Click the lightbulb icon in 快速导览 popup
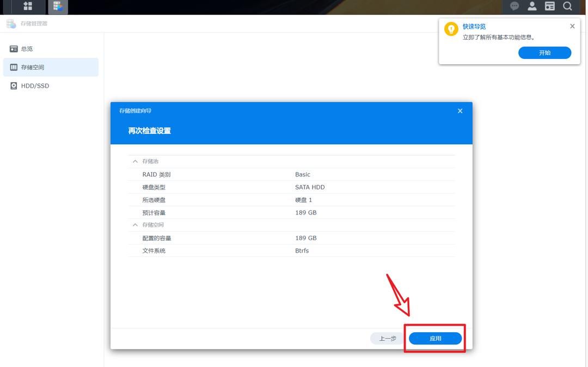 tap(451, 29)
